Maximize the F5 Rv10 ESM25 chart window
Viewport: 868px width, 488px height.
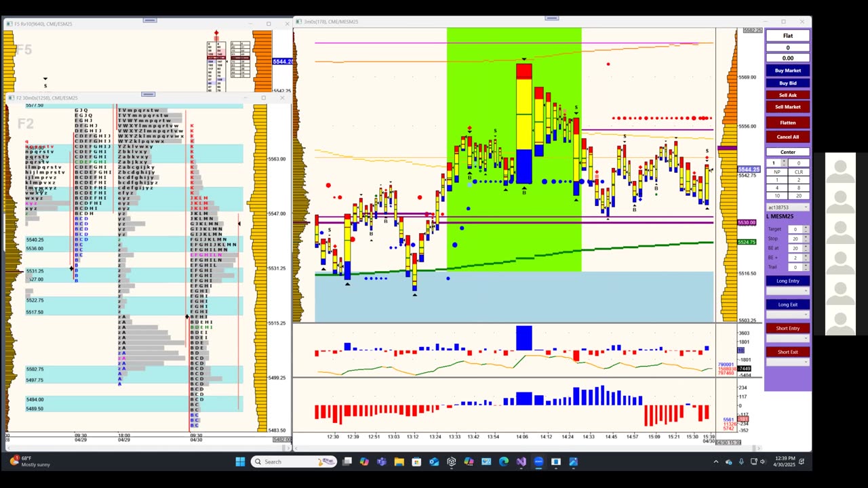(x=269, y=24)
